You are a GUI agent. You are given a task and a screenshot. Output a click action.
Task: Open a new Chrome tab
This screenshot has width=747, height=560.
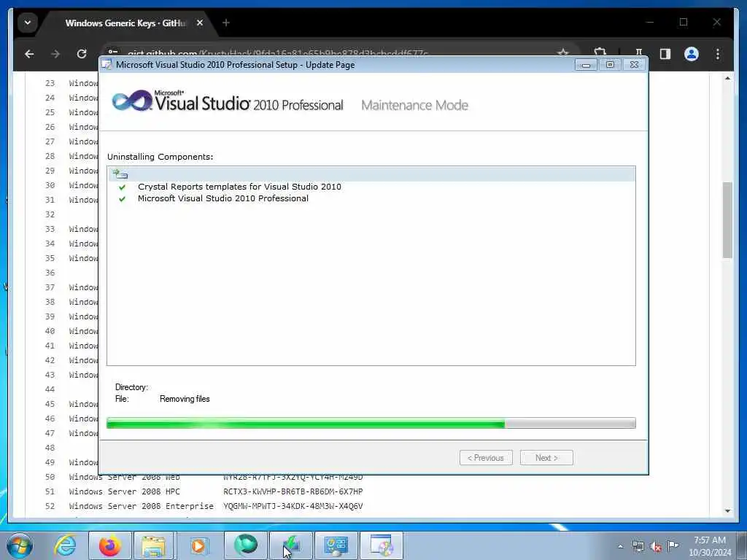[226, 23]
